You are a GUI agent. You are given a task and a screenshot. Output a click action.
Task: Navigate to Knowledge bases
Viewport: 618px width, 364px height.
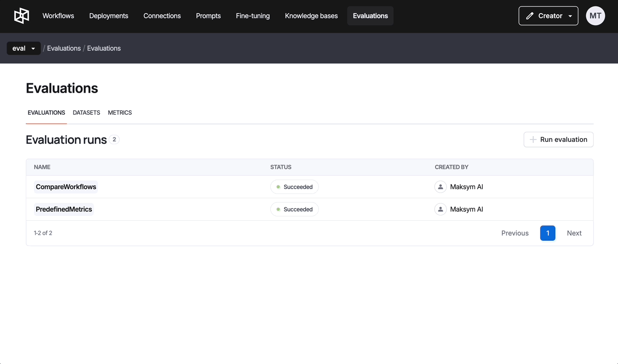311,16
